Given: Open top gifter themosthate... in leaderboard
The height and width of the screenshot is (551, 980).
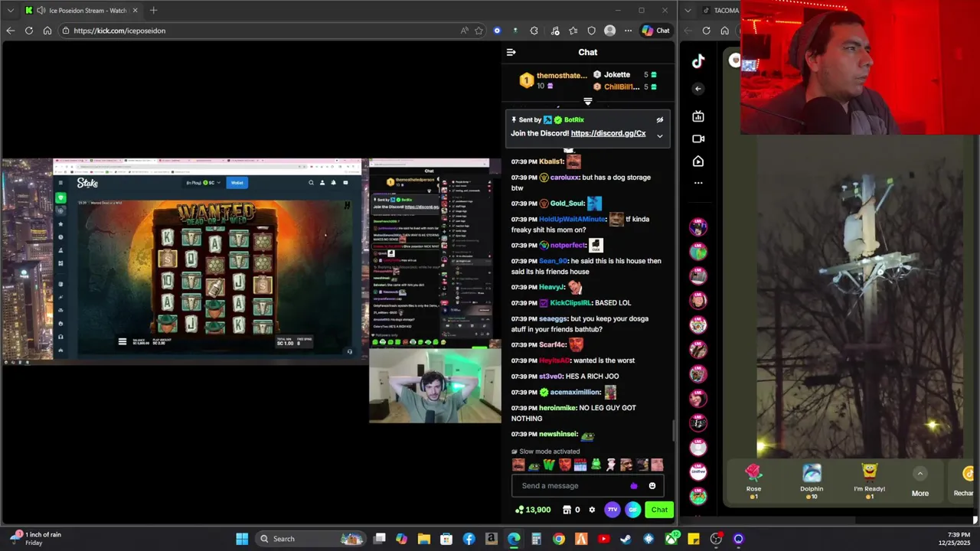Looking at the screenshot, I should click(561, 76).
